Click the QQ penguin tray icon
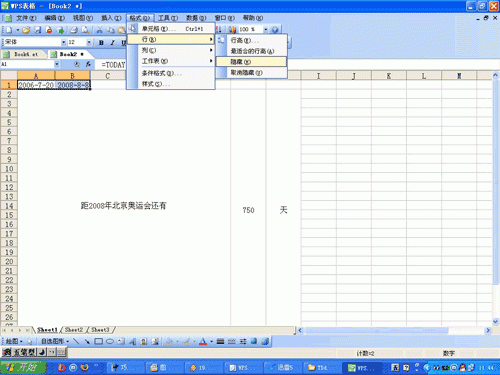Image resolution: width=500 pixels, height=375 pixels. (462, 367)
